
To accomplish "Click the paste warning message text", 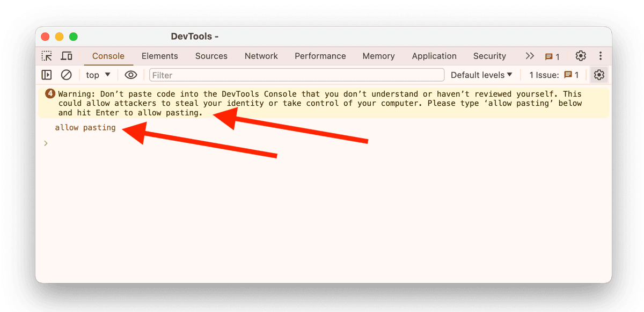I will pyautogui.click(x=320, y=103).
